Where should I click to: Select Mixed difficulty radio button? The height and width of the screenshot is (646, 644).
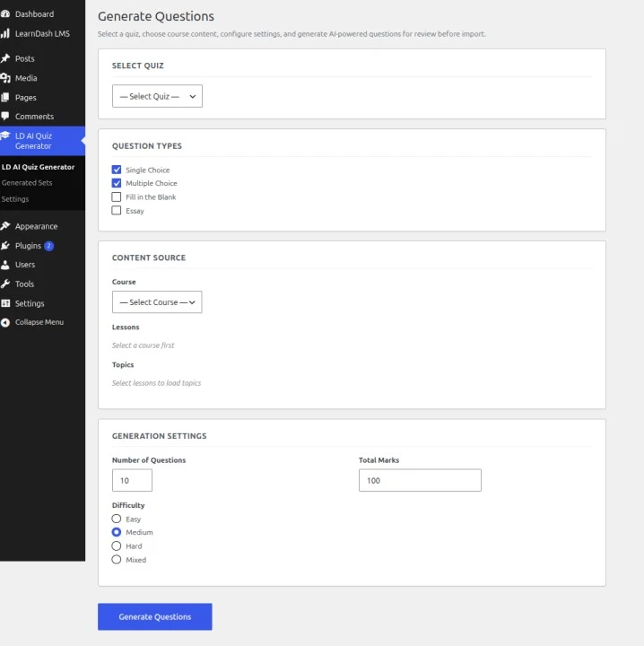(x=117, y=560)
